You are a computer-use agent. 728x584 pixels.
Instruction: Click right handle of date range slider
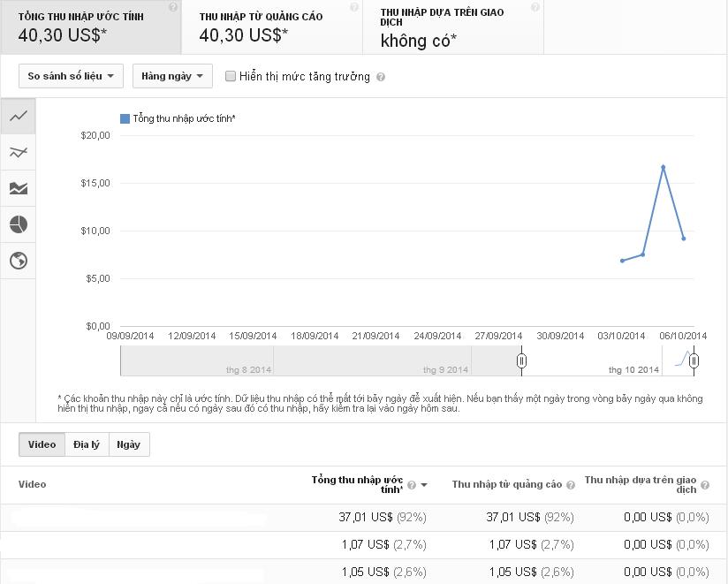(x=694, y=360)
